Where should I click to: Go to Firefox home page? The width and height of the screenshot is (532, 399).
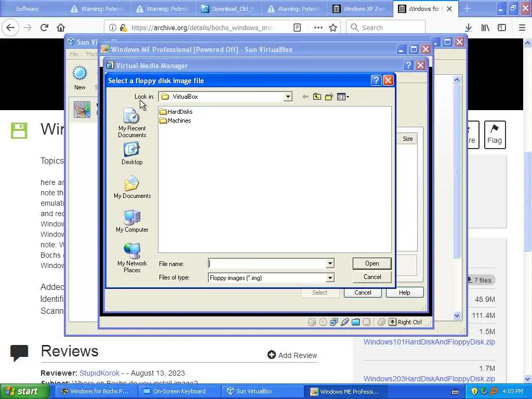point(61,28)
